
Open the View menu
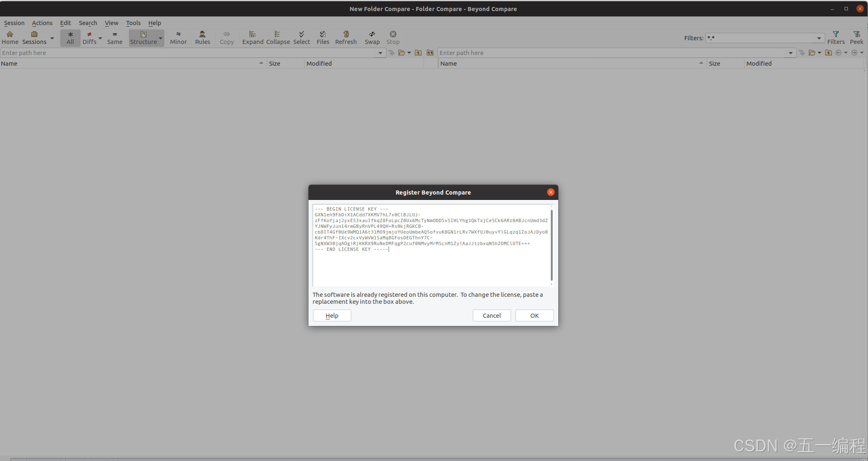click(x=111, y=23)
